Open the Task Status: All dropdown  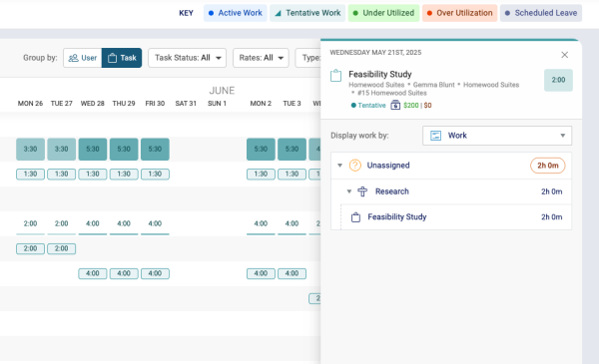188,58
